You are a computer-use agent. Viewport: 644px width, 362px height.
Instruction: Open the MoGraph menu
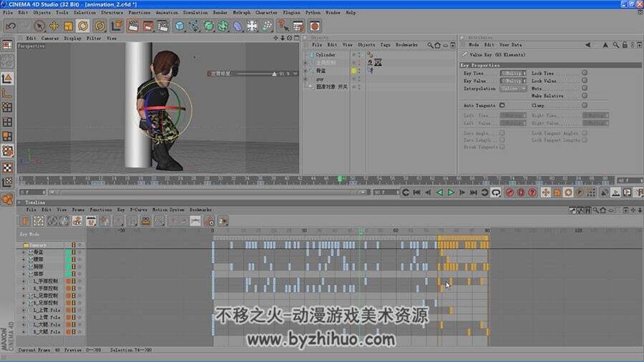[242, 13]
